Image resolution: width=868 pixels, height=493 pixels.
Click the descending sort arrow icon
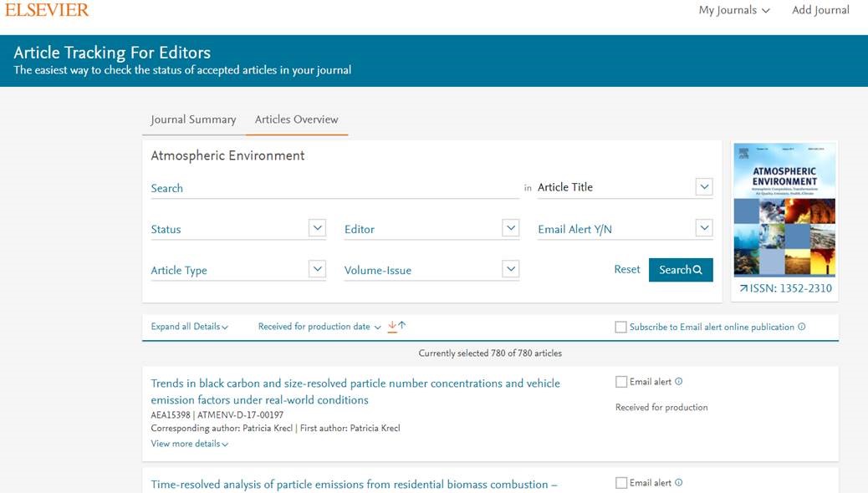(392, 326)
